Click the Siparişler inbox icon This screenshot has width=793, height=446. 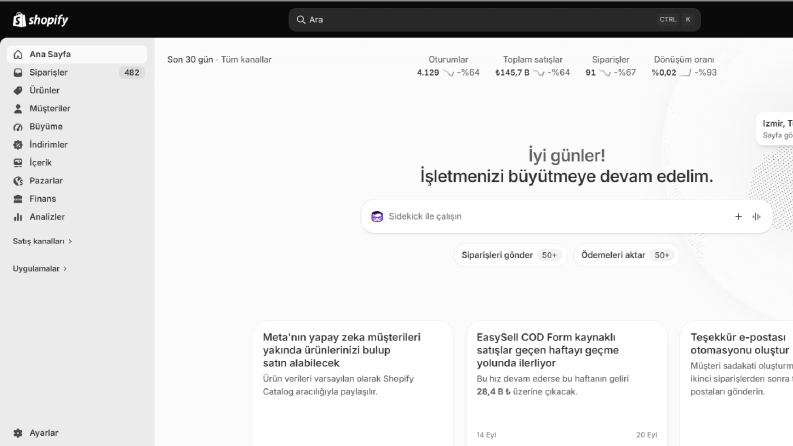(x=18, y=72)
